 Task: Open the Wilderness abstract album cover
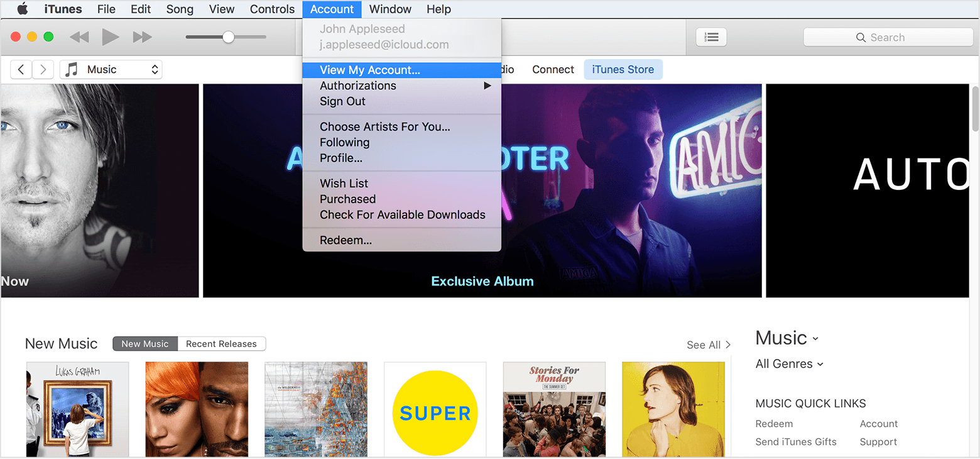pos(316,409)
